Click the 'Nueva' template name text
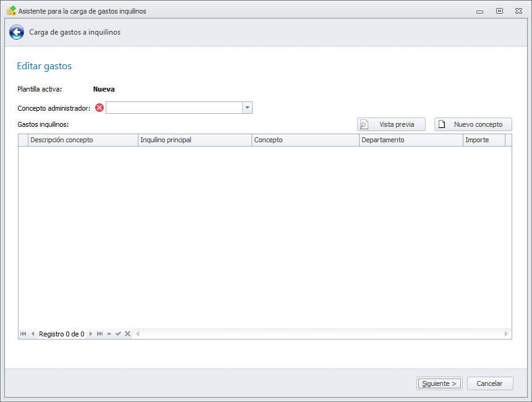This screenshot has width=532, height=402. 104,89
